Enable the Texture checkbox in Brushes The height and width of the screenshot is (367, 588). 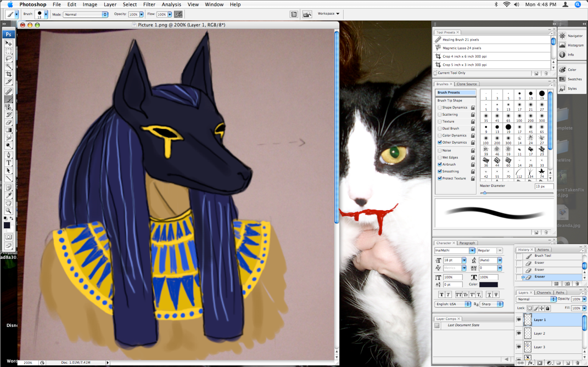tap(440, 121)
